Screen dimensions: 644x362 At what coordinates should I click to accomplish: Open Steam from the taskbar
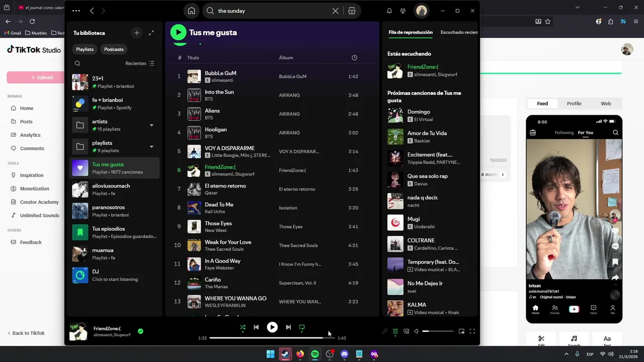285,354
